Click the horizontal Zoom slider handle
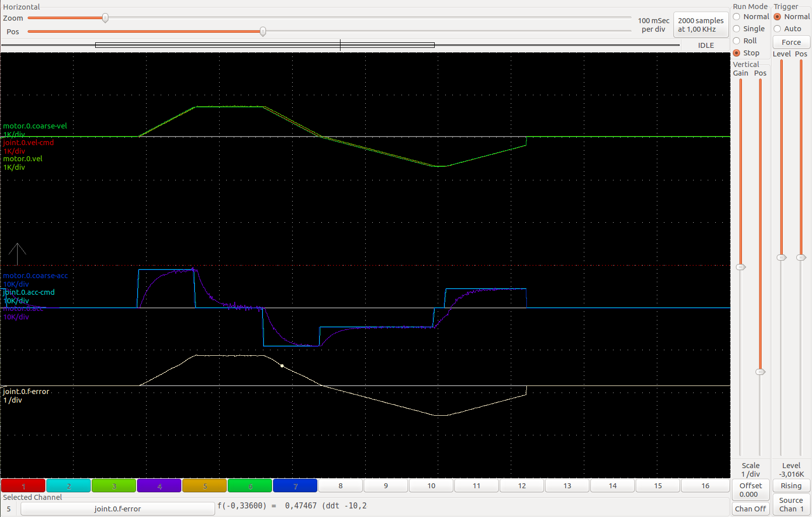812x517 pixels. click(x=105, y=18)
